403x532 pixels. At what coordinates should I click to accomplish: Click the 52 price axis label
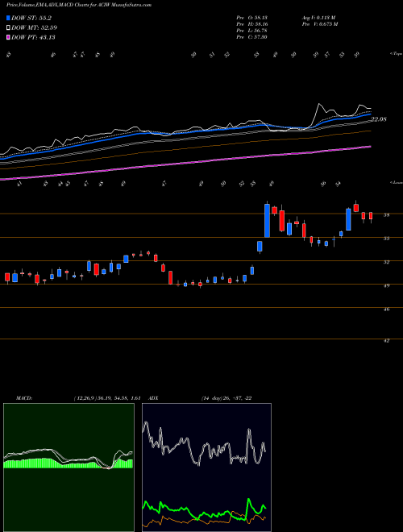[386, 262]
